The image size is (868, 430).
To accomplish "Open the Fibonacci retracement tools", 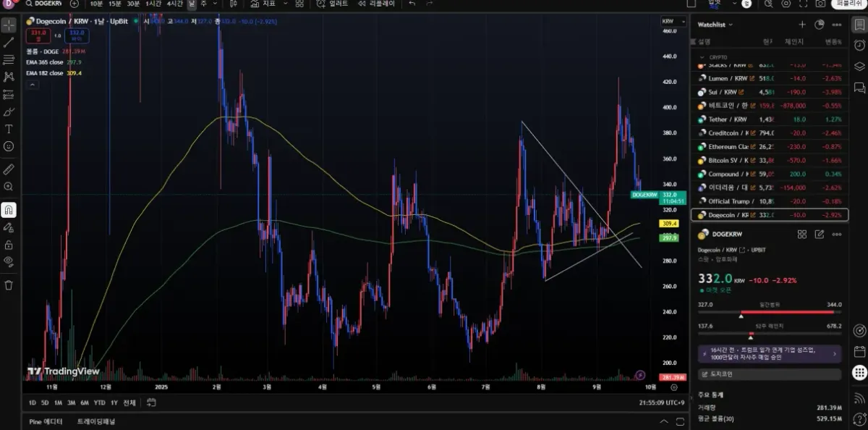I will coord(9,60).
